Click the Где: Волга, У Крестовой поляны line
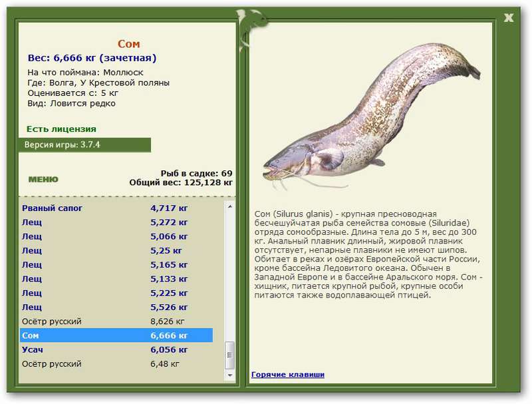This screenshot has width=532, height=404. (x=98, y=83)
